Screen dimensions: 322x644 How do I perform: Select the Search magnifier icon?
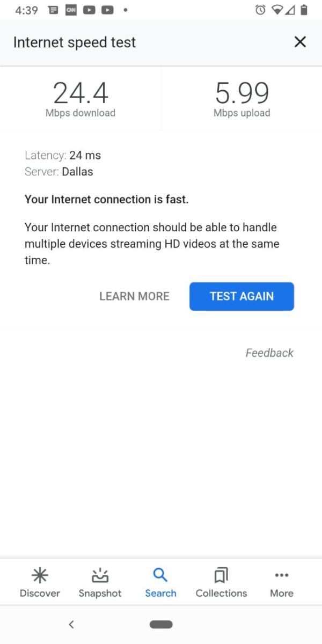coord(160,575)
